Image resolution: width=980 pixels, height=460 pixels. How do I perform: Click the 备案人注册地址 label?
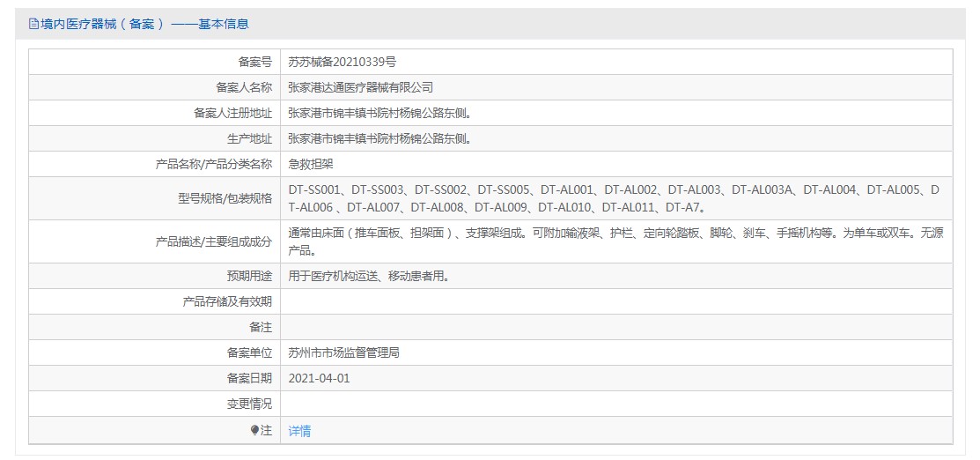click(232, 114)
